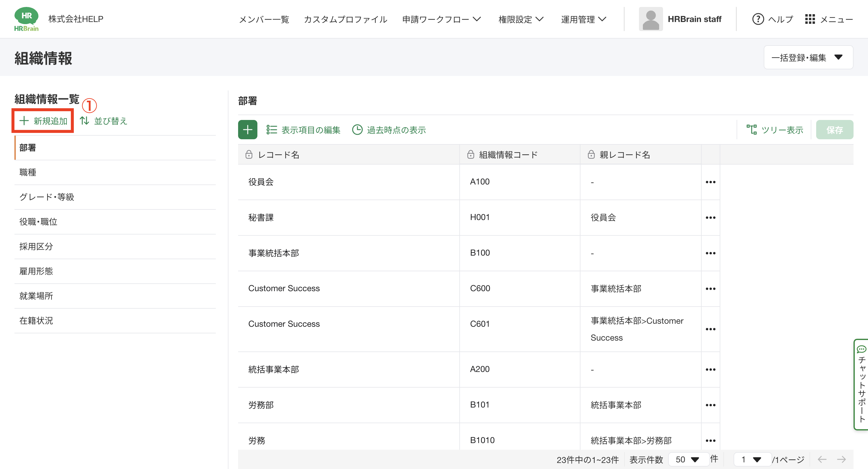
Task: Open more options for 労務 B1010 row
Action: 710,441
